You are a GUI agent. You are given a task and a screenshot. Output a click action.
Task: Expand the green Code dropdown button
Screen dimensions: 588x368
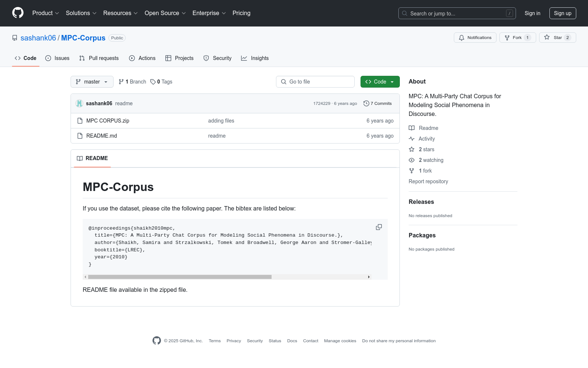coord(380,82)
